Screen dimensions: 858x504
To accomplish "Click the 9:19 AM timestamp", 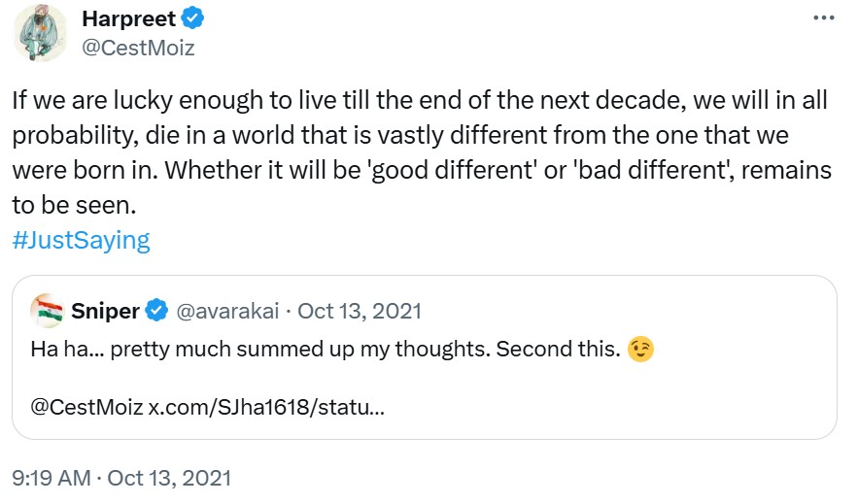I will coord(52,478).
